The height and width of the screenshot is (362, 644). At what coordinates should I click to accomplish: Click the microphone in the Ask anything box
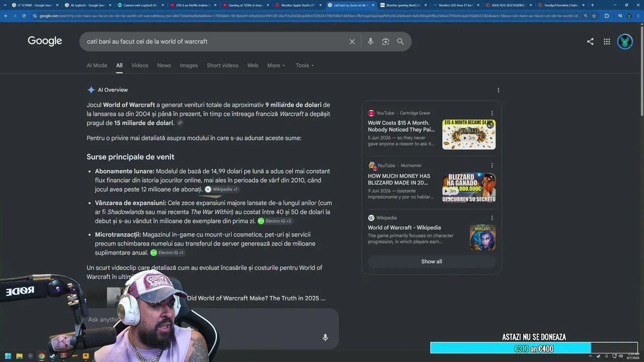click(x=325, y=337)
